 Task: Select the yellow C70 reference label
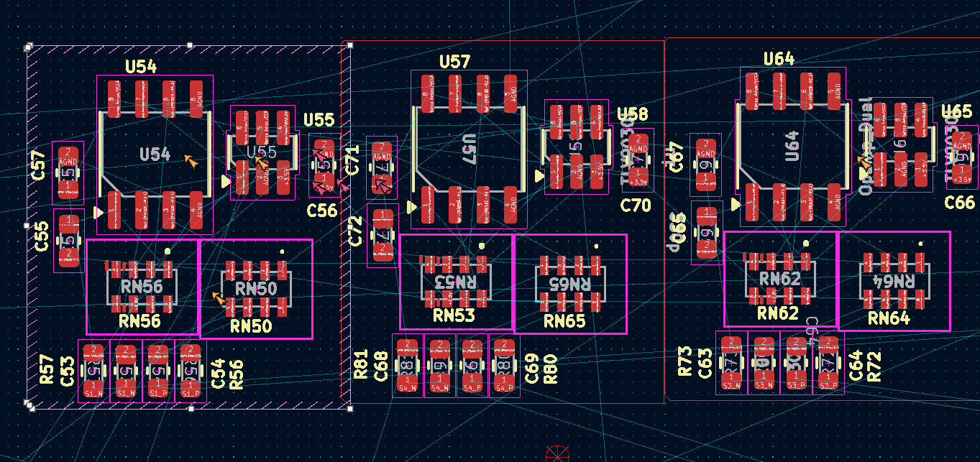tap(636, 205)
